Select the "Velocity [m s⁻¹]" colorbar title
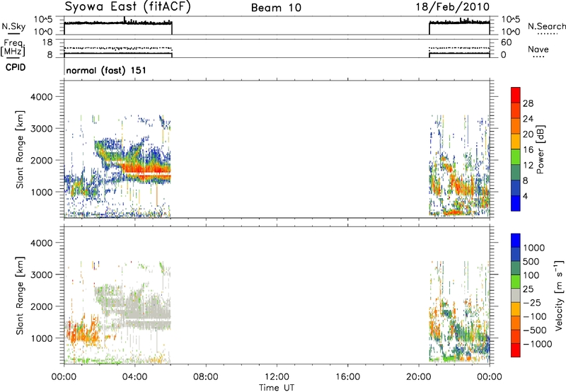Screen dimensions: 566x392 tap(559, 295)
